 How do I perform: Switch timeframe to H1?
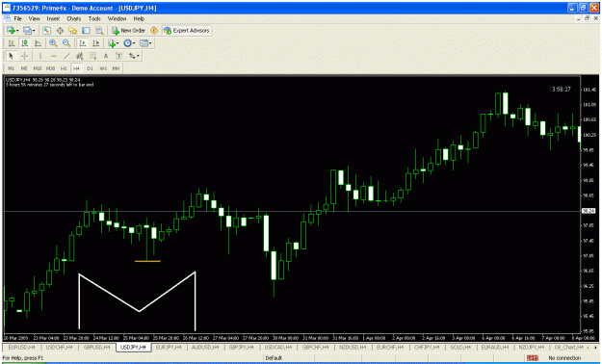coord(64,68)
